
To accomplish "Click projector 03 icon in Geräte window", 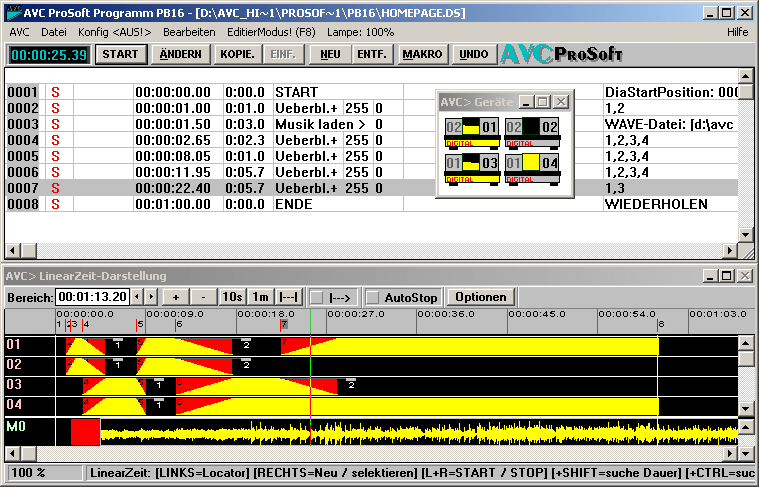I will click(x=472, y=169).
